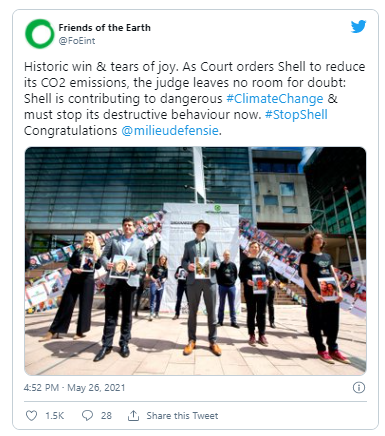Click the May 26, 2021 date text
The height and width of the screenshot is (436, 385).
pos(96,388)
